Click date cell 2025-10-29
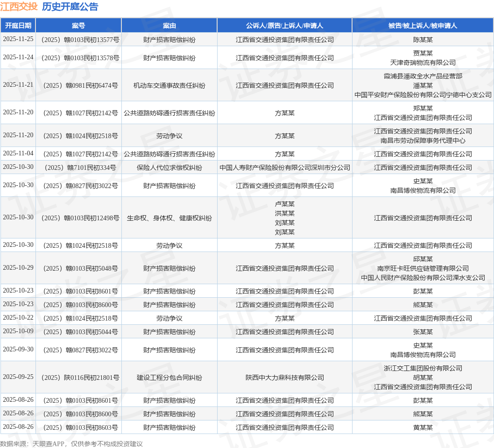Viewport: 494px width, 448px height. coord(18,267)
